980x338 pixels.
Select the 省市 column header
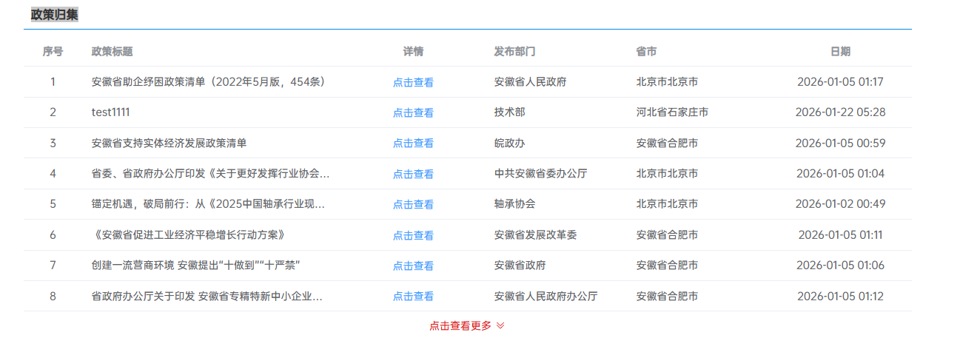point(646,51)
